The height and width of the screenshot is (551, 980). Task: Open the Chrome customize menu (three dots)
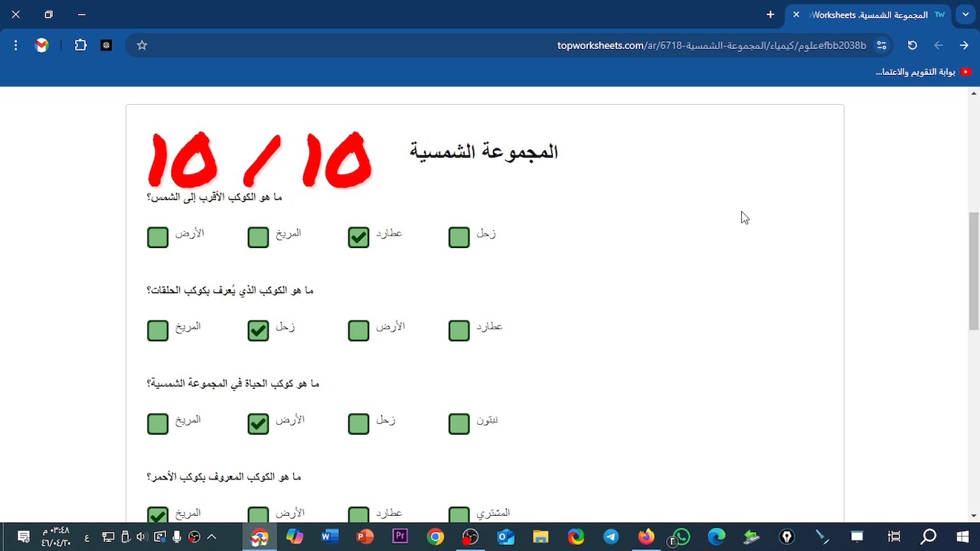(x=15, y=45)
